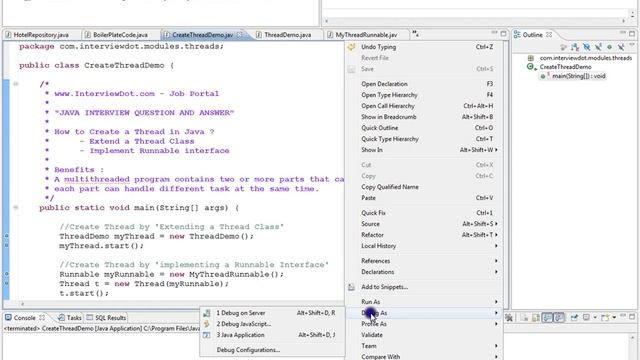
Task: Switch to BoilerPlateCode.java editor tab
Action: (120, 35)
